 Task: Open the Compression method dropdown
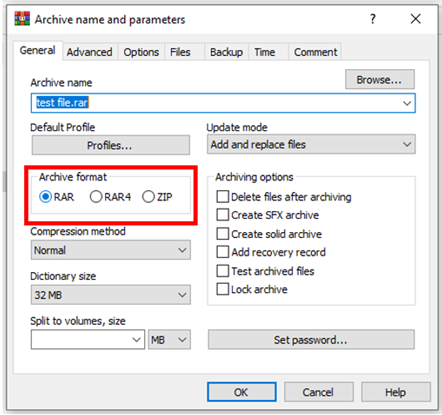111,250
